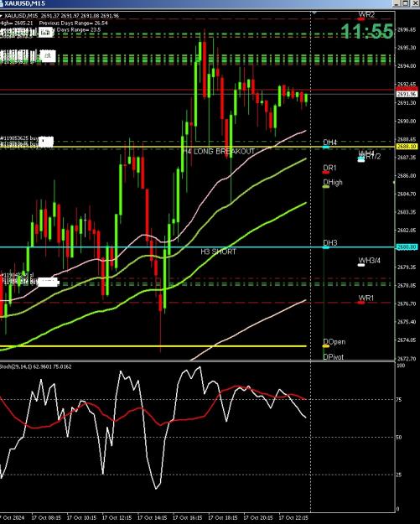Click the white WH3/4 level marker

click(x=361, y=265)
